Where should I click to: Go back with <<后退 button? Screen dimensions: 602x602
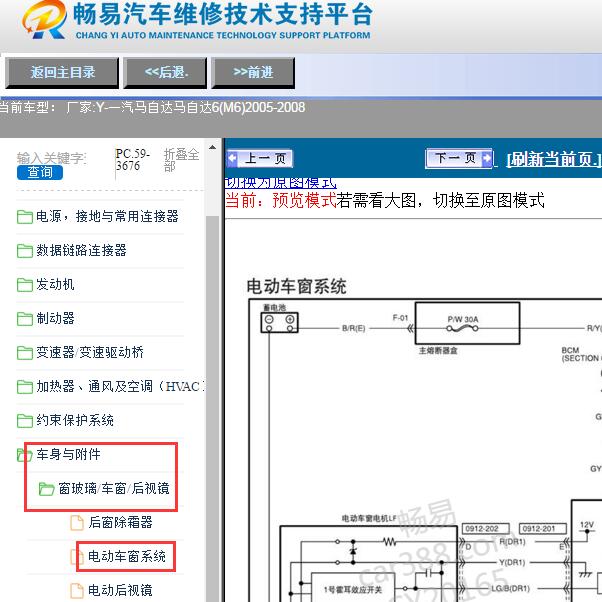pyautogui.click(x=165, y=73)
